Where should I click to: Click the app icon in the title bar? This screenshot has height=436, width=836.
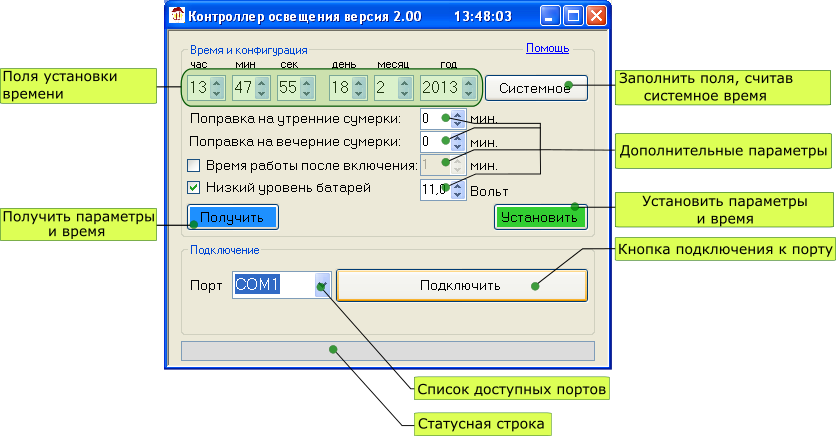coord(177,17)
